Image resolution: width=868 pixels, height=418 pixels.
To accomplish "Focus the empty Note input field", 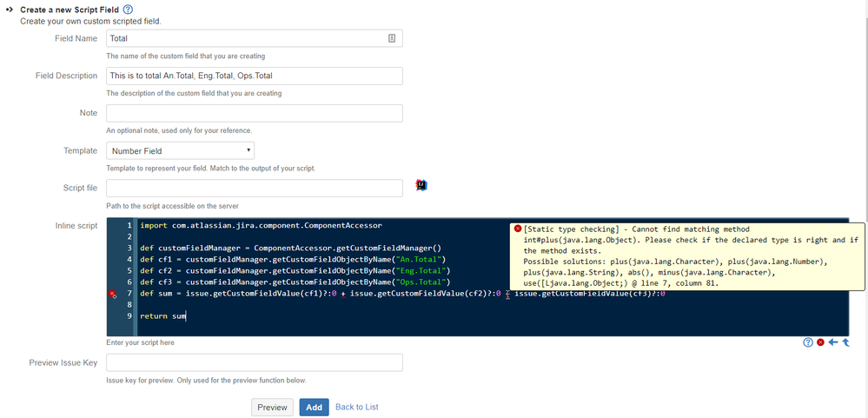I will point(254,113).
